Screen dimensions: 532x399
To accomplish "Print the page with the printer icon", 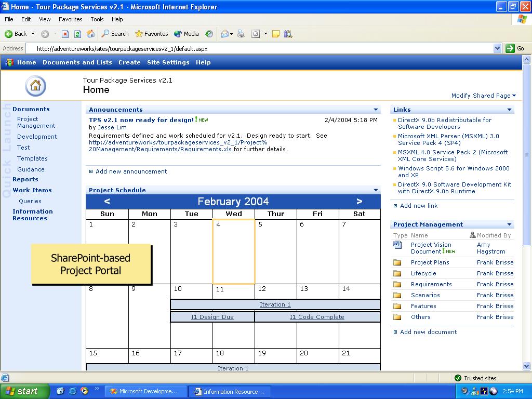I will click(x=241, y=34).
